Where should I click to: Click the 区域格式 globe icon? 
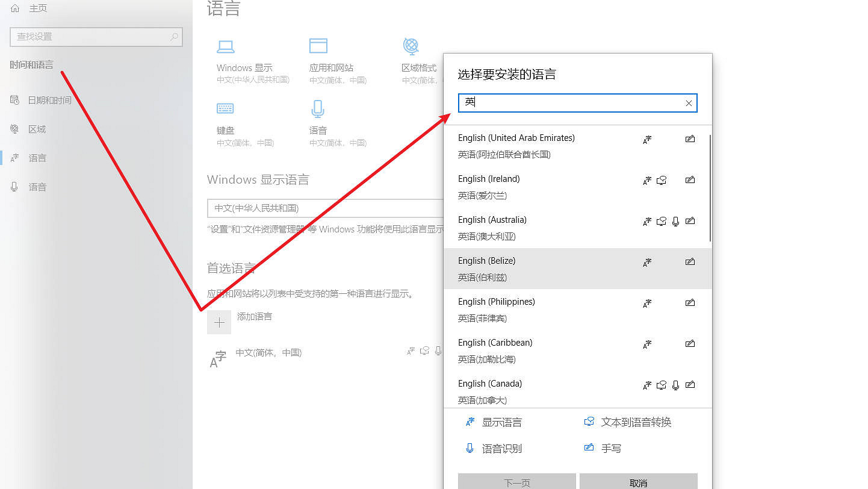click(411, 46)
